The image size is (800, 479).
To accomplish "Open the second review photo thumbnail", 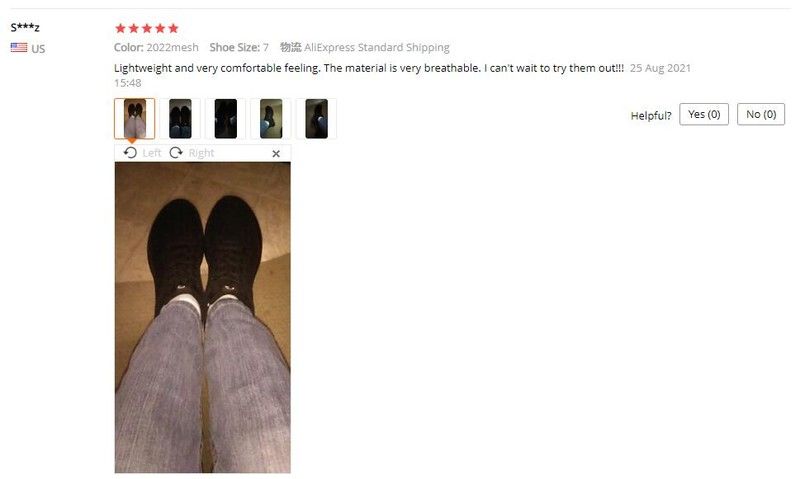I will [x=180, y=118].
